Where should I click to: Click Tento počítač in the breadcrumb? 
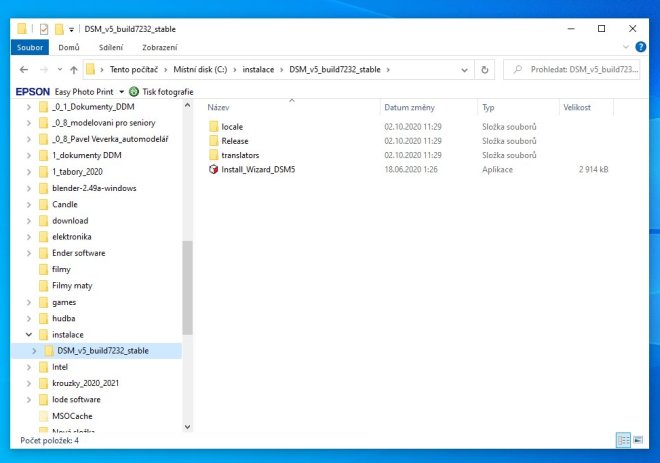point(134,69)
